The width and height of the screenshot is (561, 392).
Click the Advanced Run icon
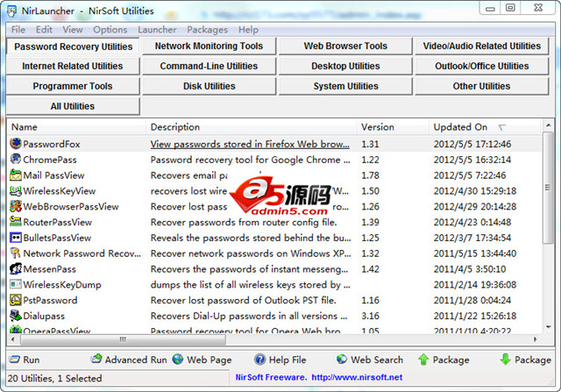click(96, 359)
